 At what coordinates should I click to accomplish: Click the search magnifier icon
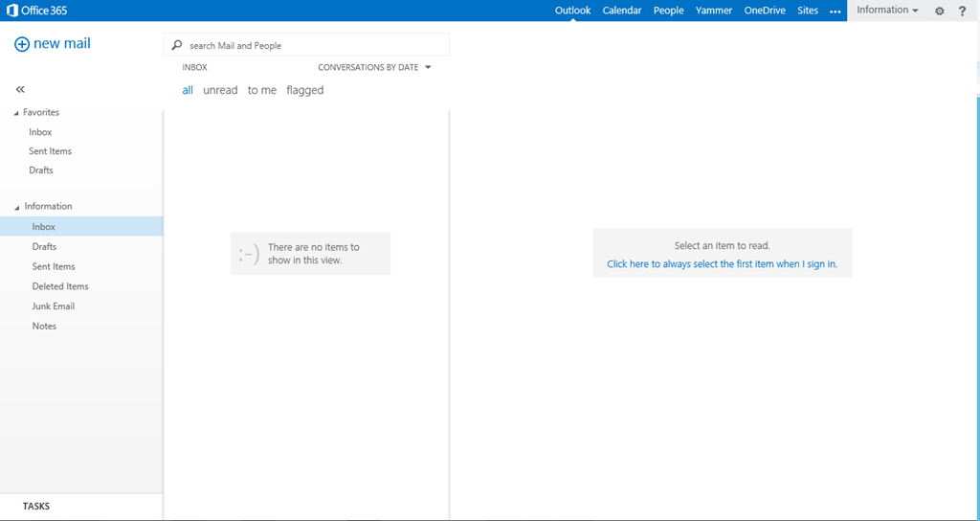(177, 45)
